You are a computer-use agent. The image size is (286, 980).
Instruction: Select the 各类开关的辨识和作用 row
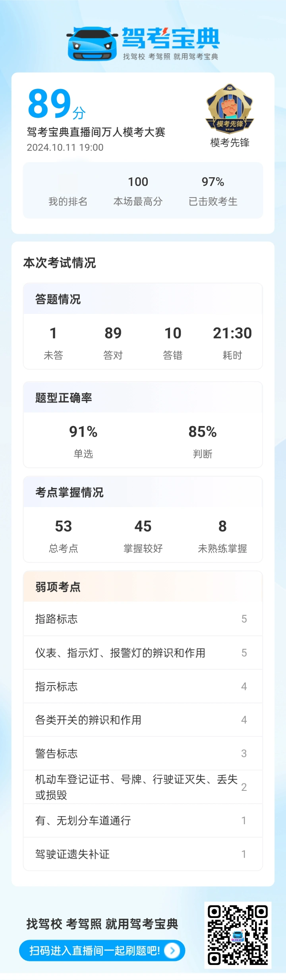[x=143, y=720]
